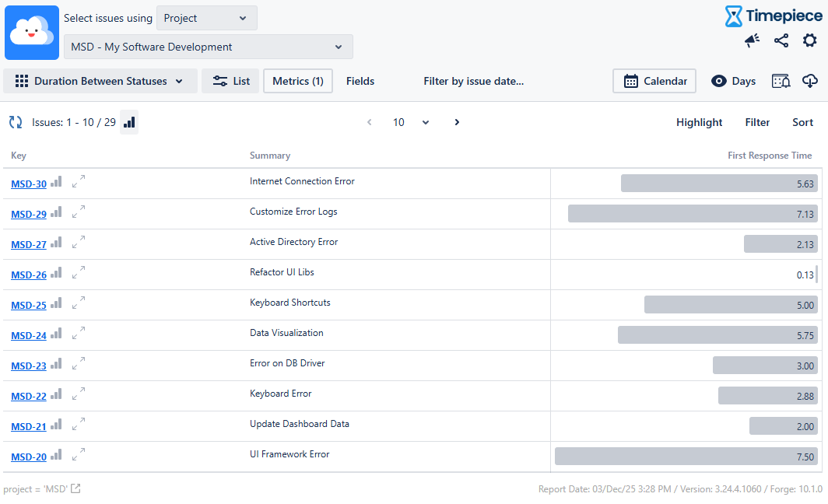
Task: Open issue link MSD-20
Action: point(29,457)
